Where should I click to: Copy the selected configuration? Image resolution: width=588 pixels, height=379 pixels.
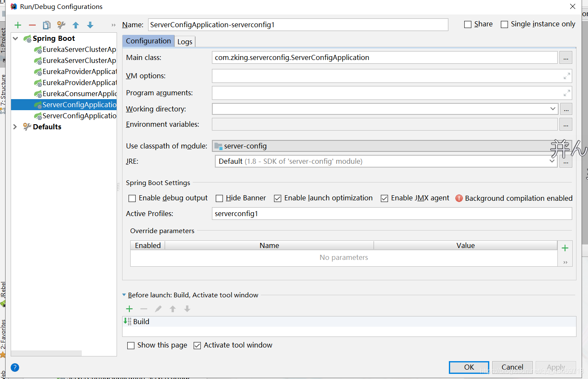[47, 25]
